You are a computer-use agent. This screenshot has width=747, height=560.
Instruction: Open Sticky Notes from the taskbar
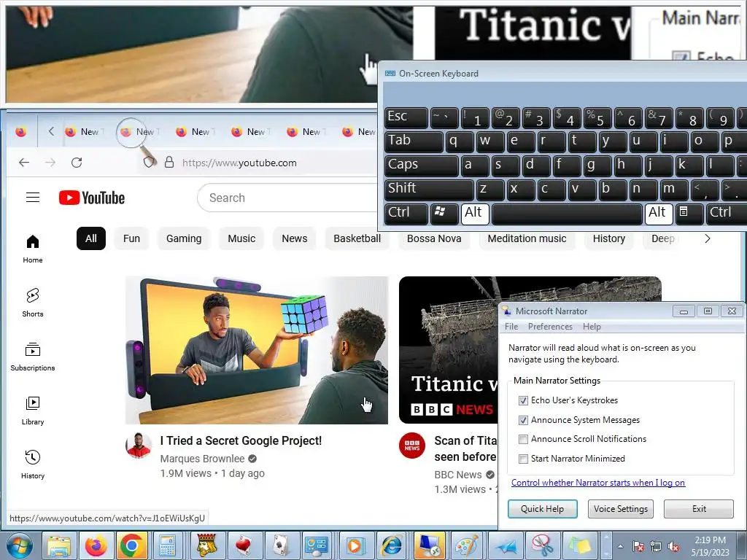[578, 545]
